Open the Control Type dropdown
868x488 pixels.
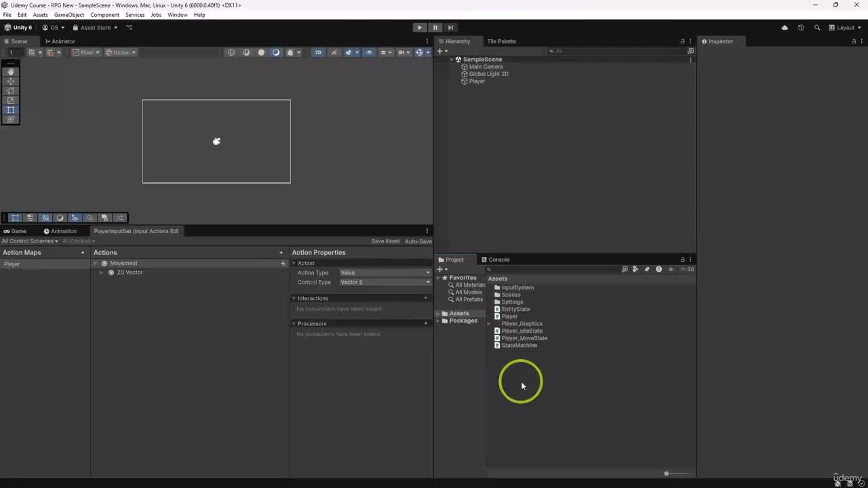pos(384,282)
